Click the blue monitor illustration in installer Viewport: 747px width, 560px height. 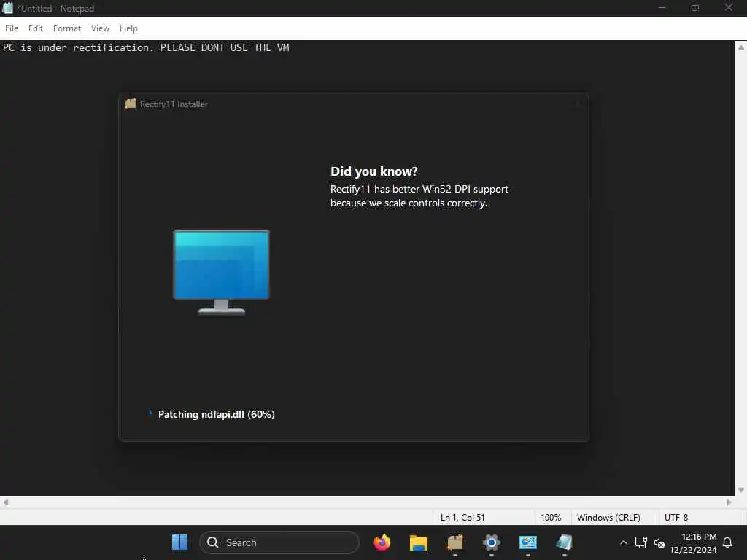click(222, 272)
